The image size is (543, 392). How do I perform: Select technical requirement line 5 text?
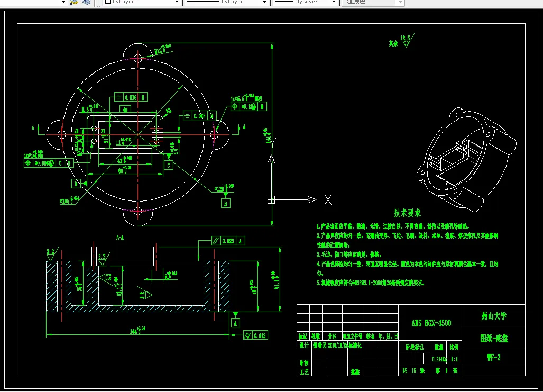pos(370,283)
